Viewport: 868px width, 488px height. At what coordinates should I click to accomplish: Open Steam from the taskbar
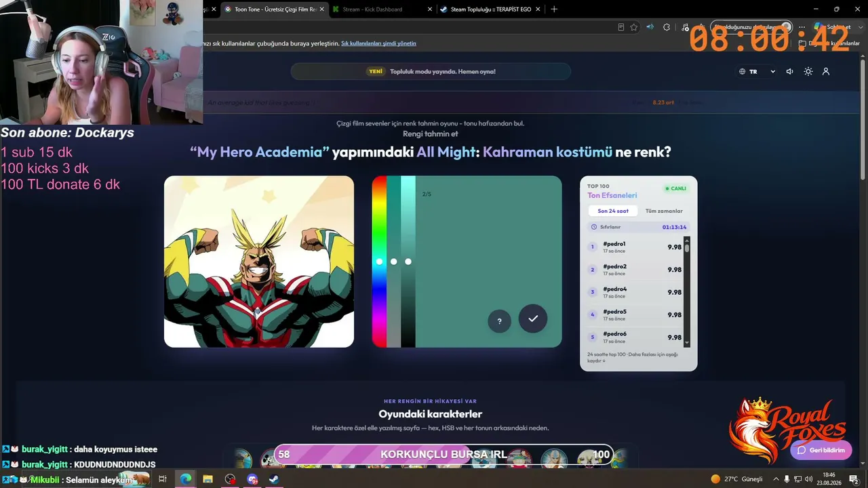click(274, 479)
